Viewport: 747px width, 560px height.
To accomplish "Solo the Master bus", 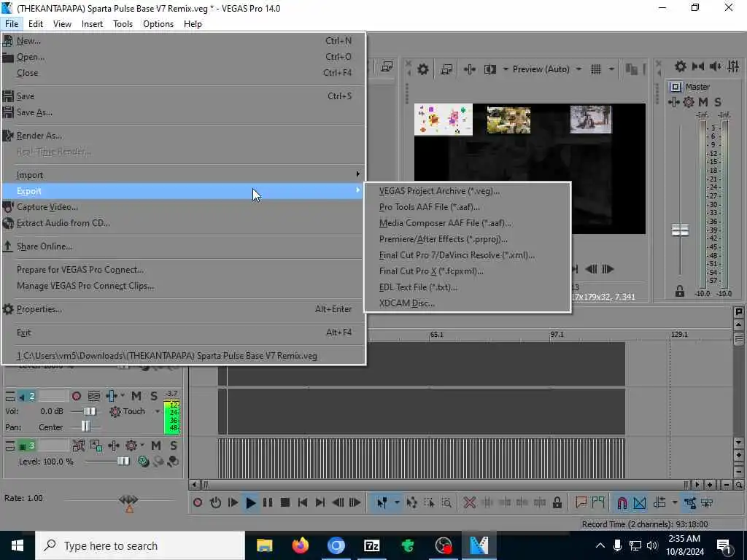I will (x=718, y=102).
